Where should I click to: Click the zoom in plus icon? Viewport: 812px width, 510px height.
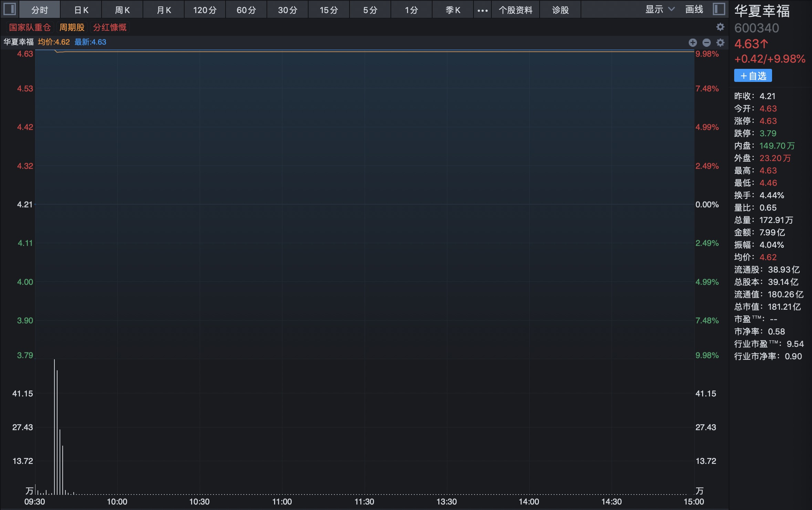[693, 42]
